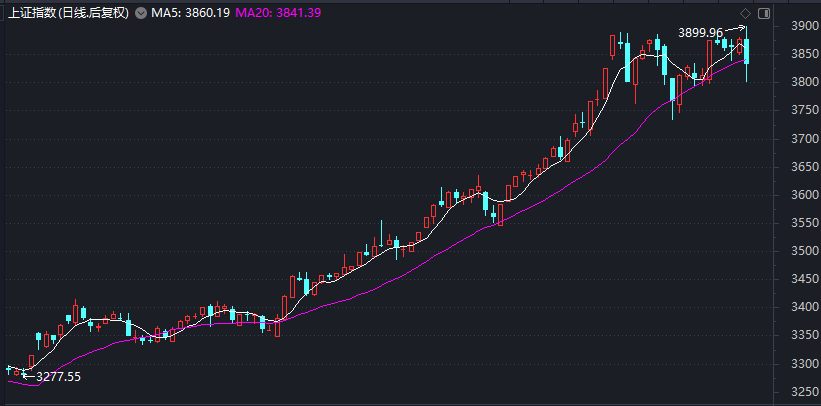Select the MA5: 3860.19 indicator label

click(x=191, y=13)
